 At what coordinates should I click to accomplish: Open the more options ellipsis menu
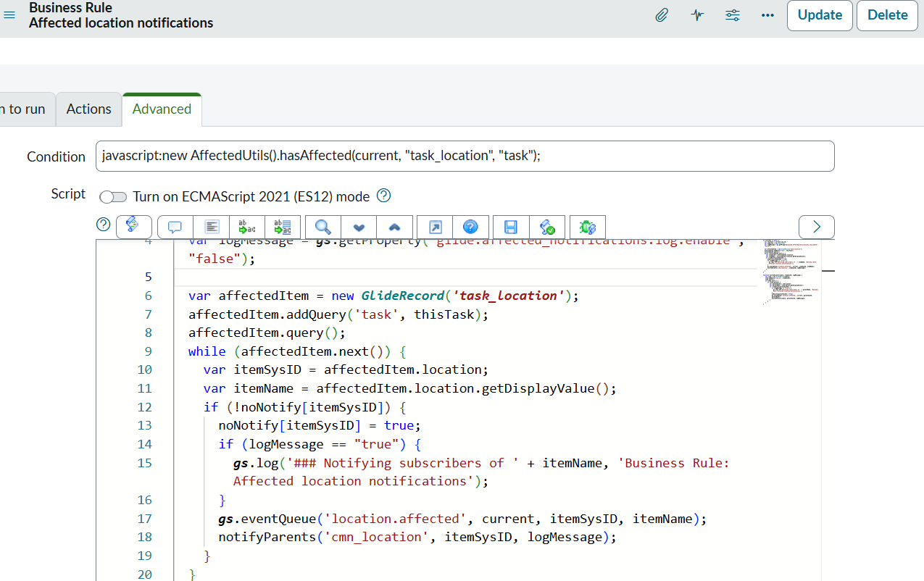[768, 15]
